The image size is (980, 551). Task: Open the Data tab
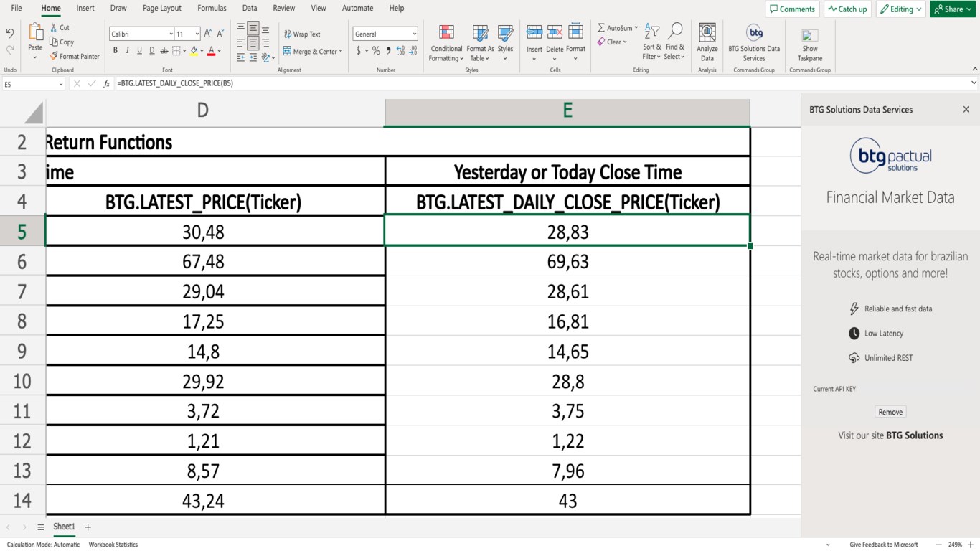[x=250, y=8]
